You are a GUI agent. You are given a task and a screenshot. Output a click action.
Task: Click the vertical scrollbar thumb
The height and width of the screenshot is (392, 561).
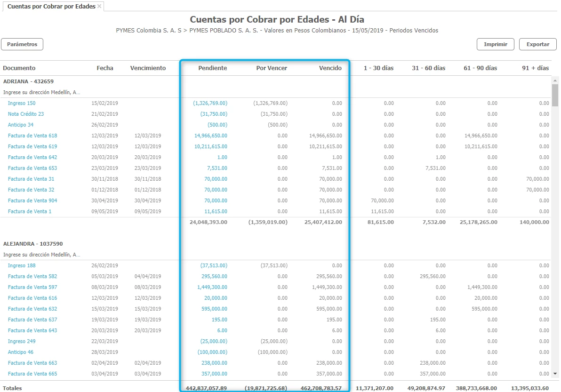pyautogui.click(x=555, y=96)
